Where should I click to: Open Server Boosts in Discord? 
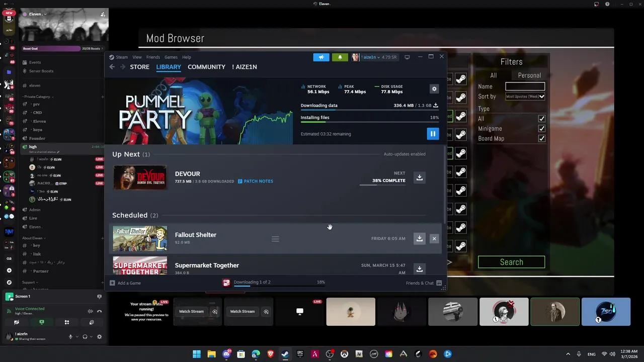pos(41,71)
